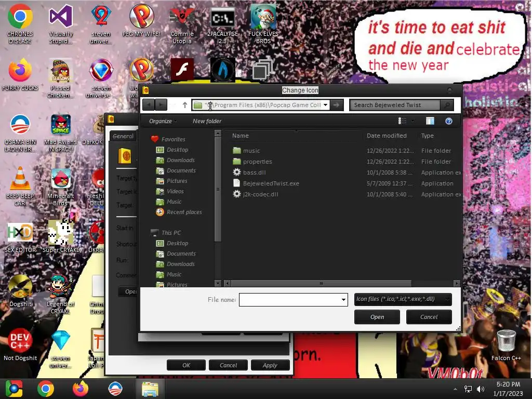This screenshot has width=532, height=399.
Task: Select the PEG MY WIFE! desktop icon
Action: click(x=141, y=20)
